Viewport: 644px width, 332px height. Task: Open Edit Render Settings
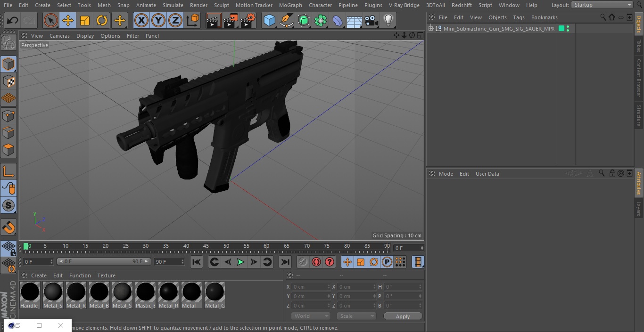click(248, 20)
